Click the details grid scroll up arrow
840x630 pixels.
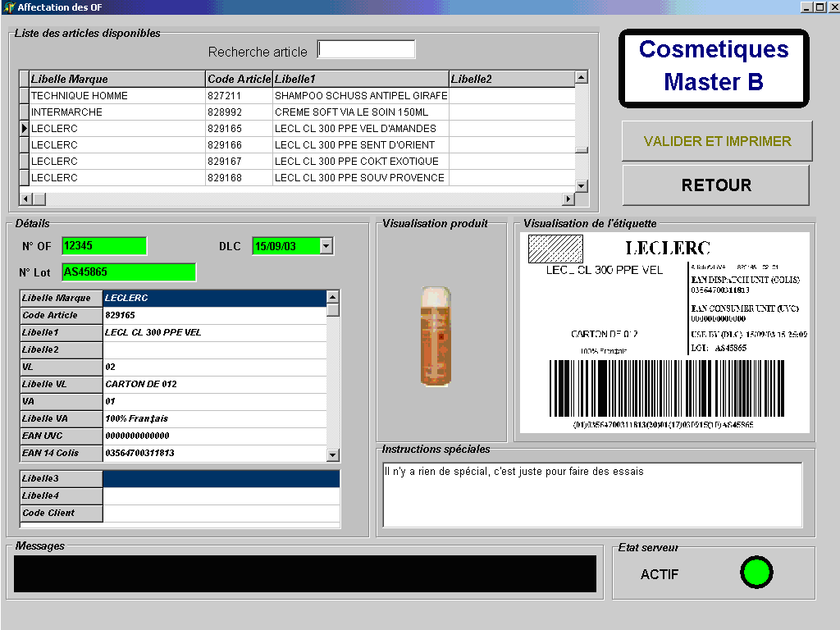click(333, 297)
